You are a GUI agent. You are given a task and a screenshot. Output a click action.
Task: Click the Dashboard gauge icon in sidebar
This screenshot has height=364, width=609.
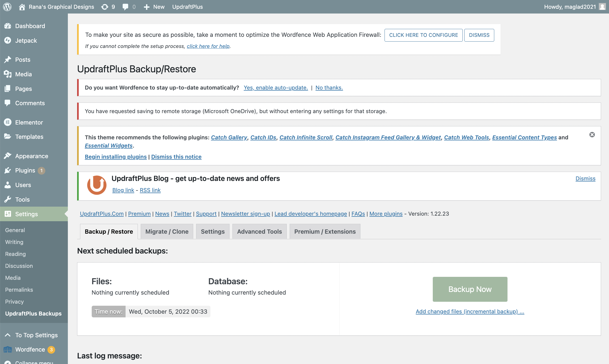[x=8, y=26]
